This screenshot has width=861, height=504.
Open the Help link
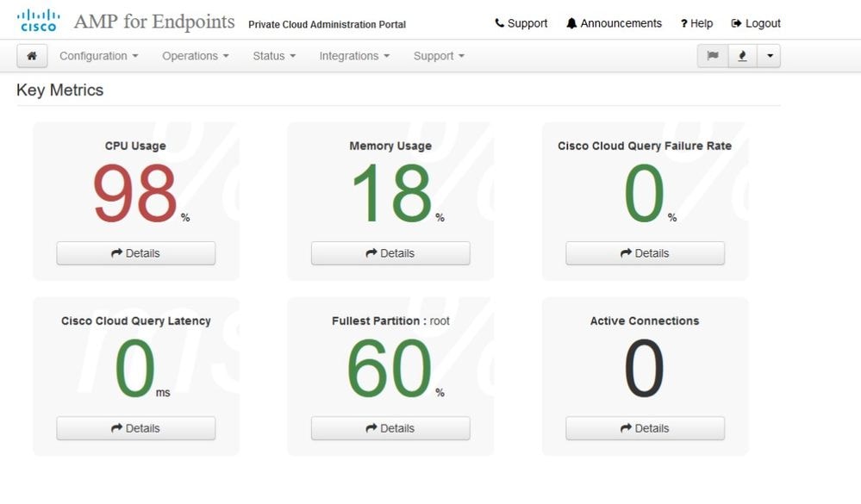[x=697, y=23]
